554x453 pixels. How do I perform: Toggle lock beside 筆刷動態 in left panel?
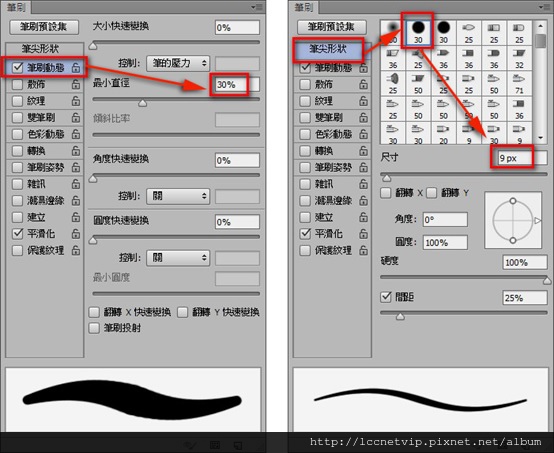click(76, 67)
